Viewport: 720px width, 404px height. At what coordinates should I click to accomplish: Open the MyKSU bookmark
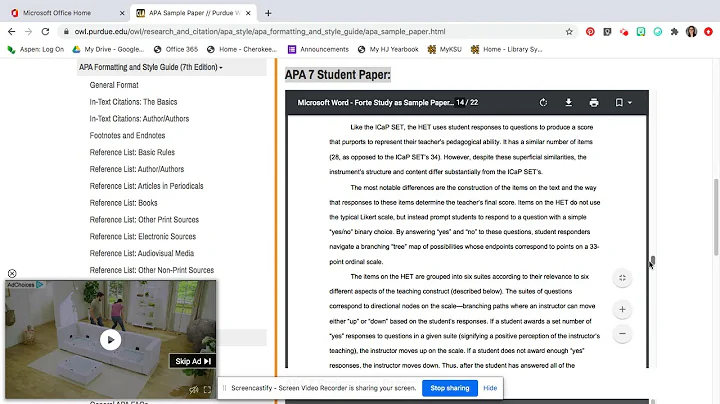tap(444, 49)
